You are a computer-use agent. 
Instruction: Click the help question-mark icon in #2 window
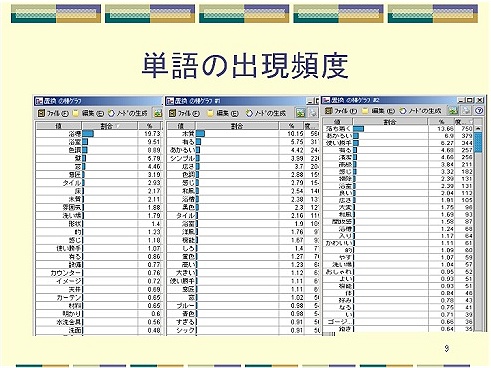tap(479, 111)
